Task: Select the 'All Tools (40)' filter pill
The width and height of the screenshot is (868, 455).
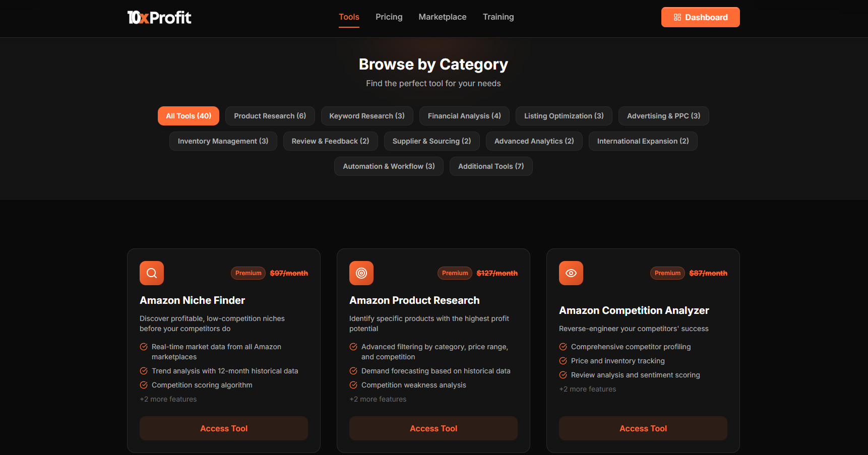Action: point(188,115)
